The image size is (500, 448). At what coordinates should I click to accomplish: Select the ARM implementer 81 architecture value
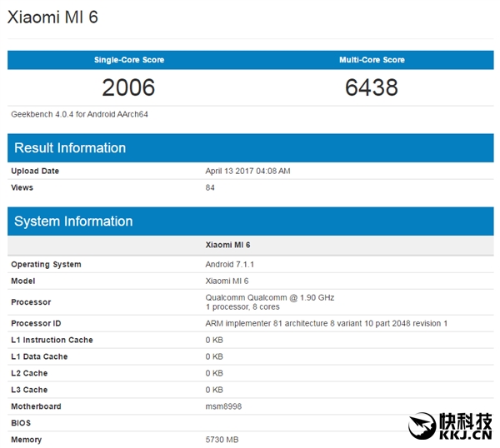point(327,323)
